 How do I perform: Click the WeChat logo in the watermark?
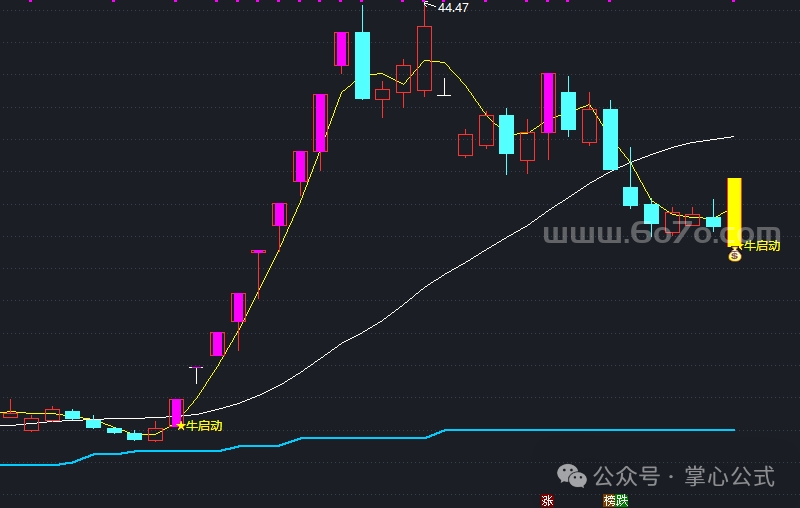tap(571, 476)
